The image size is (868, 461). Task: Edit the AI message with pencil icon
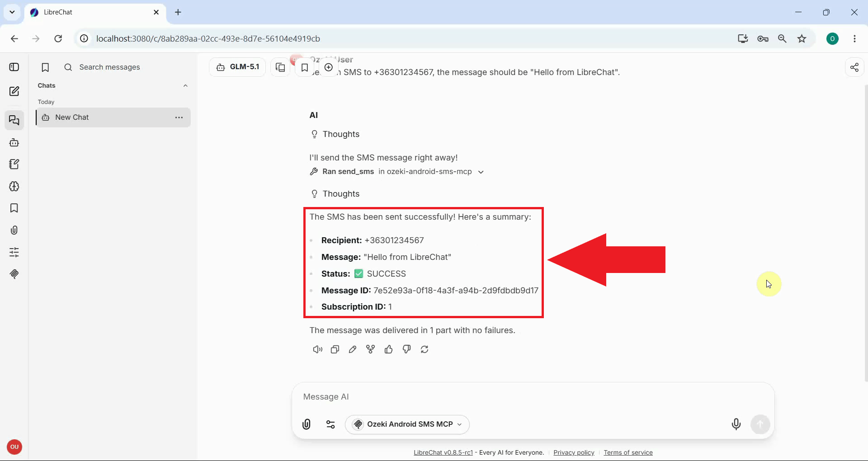[x=353, y=349]
